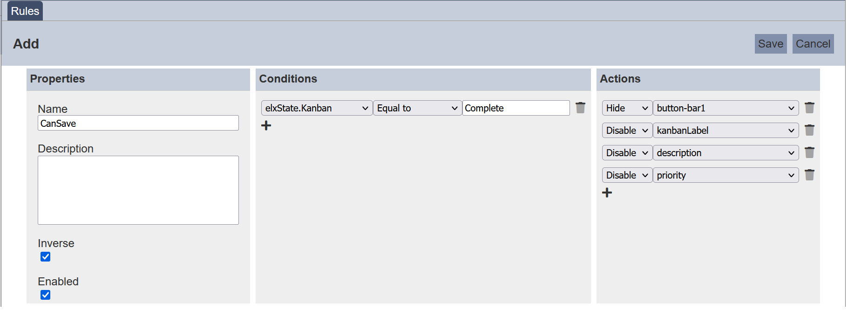
Task: Delete the Hide button-bar1 action
Action: (x=809, y=108)
